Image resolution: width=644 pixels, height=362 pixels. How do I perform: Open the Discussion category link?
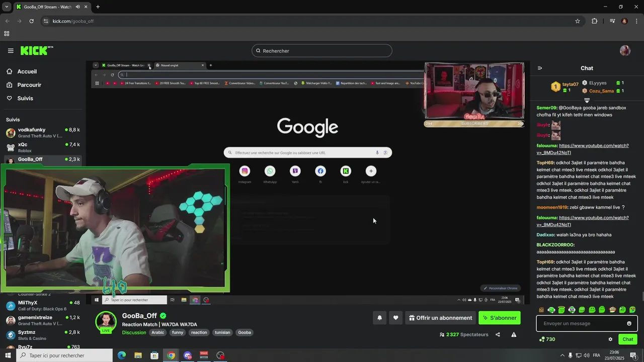click(x=134, y=332)
